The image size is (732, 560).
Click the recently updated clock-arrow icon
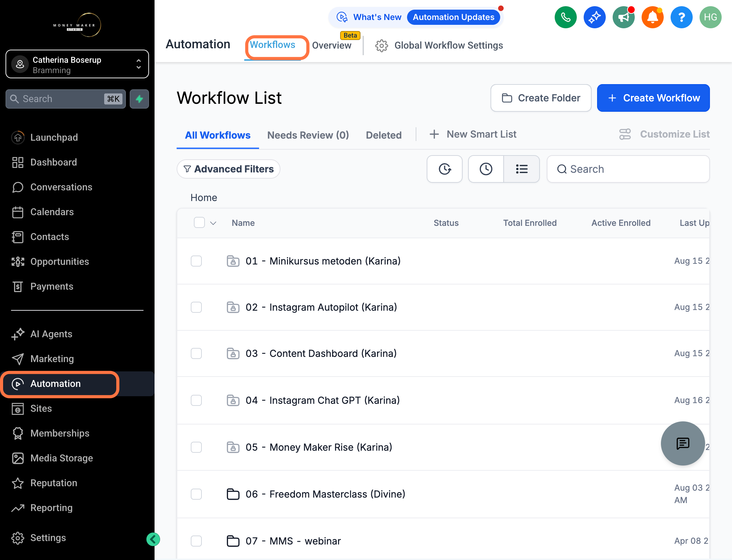pos(445,169)
